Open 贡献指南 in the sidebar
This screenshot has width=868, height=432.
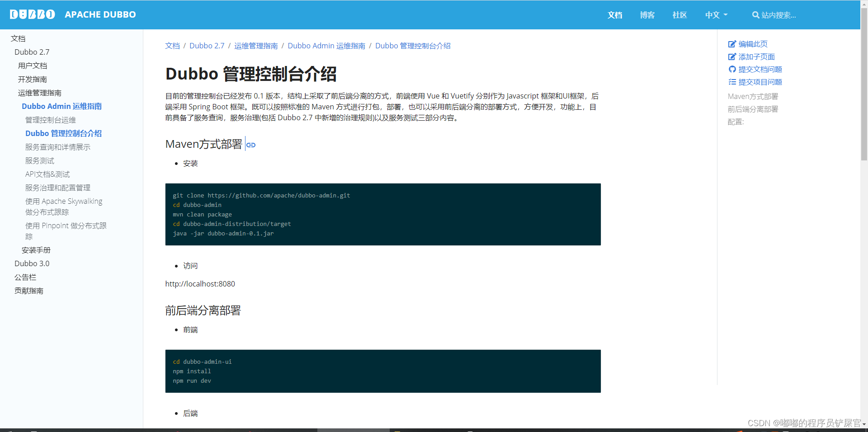[29, 291]
